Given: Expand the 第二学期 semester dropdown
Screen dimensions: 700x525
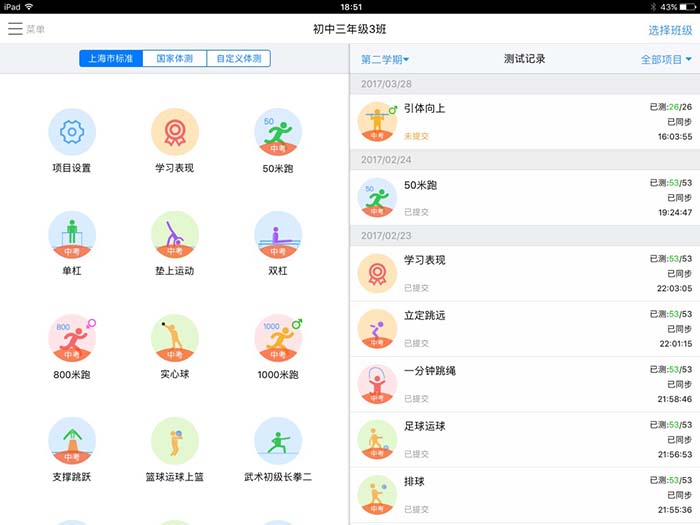Looking at the screenshot, I should [x=385, y=60].
